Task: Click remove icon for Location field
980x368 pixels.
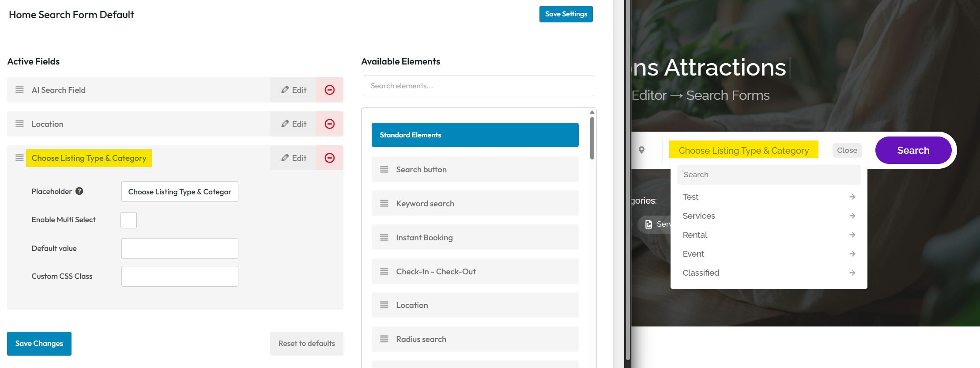Action: (x=329, y=124)
